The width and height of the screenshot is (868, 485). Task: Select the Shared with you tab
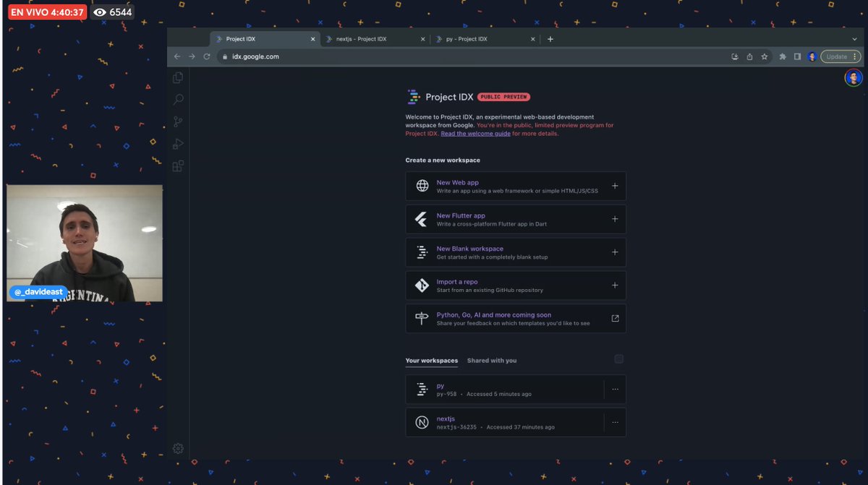[492, 361]
